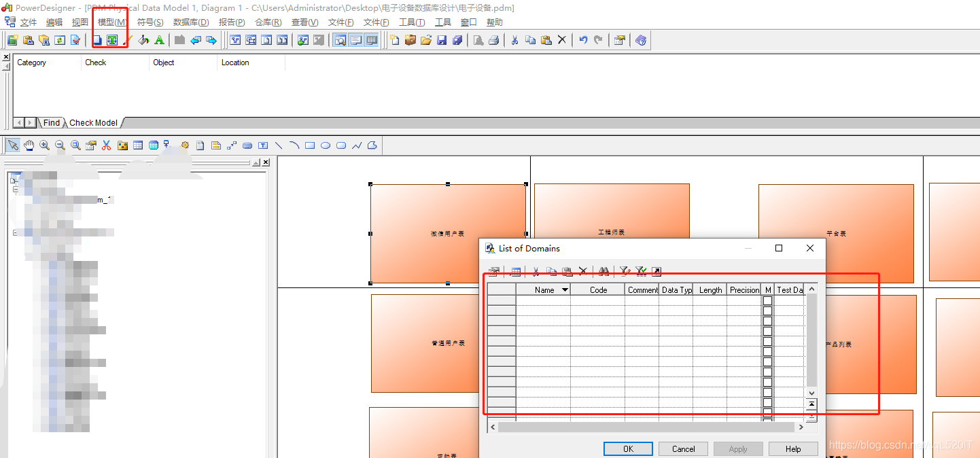
Task: Tick the M checkbox in fourth domain row
Action: tap(767, 332)
